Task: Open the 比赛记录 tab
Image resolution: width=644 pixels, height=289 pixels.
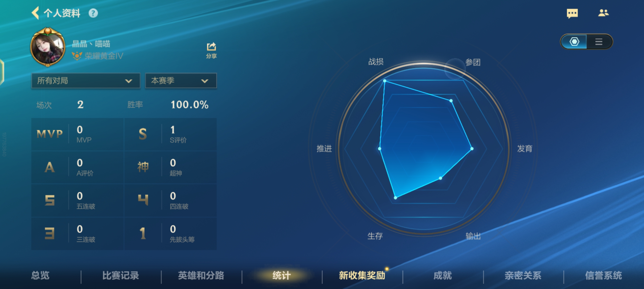Action: tap(121, 275)
